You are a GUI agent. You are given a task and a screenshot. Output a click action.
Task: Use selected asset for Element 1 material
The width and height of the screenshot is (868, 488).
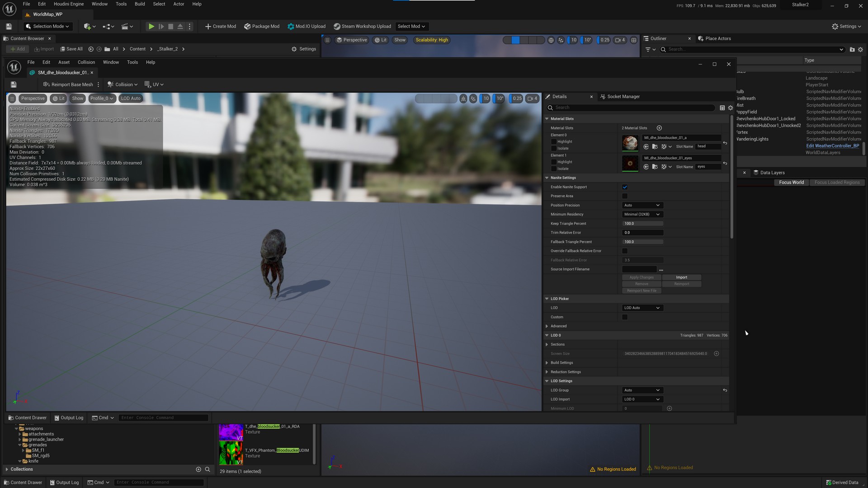646,167
